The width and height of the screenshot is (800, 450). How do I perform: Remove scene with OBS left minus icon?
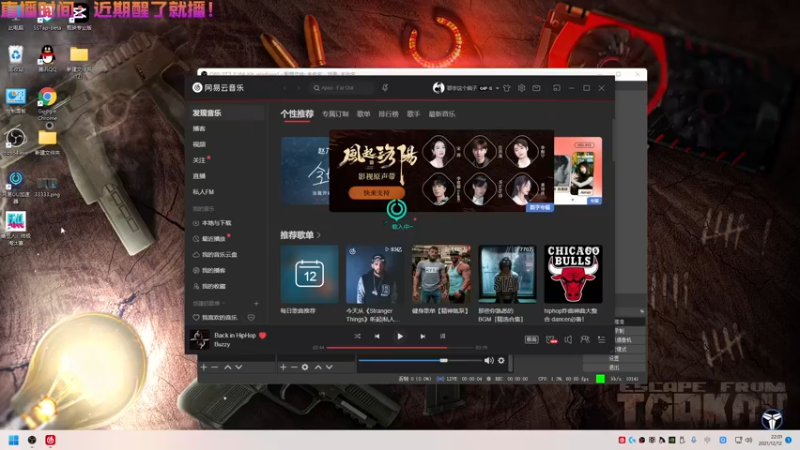pos(215,367)
